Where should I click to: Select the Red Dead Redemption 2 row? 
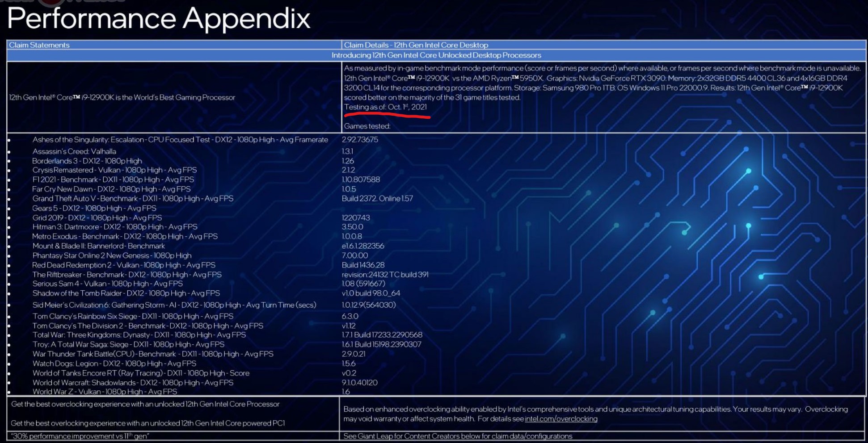(124, 265)
